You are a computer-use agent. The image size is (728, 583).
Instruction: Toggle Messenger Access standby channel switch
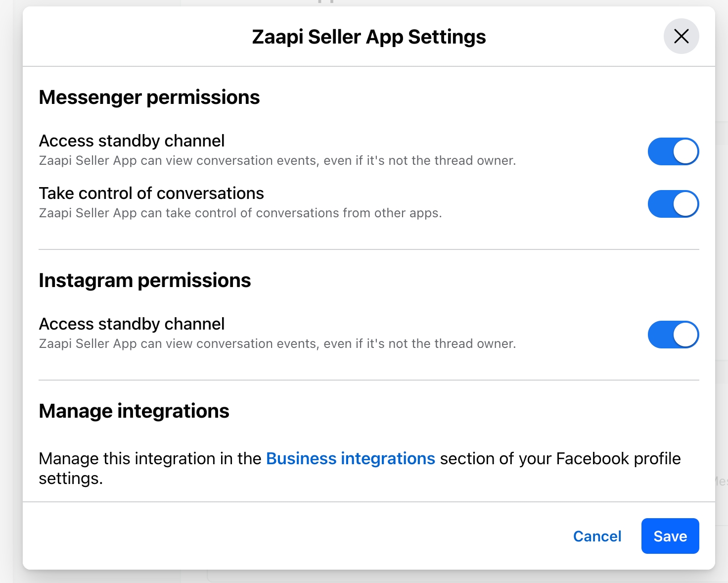click(673, 151)
